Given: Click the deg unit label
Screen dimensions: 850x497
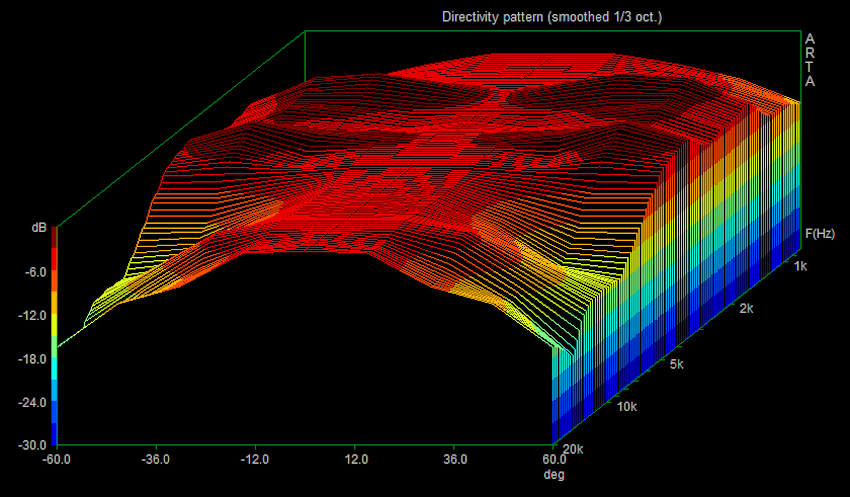Looking at the screenshot, I should (554, 474).
